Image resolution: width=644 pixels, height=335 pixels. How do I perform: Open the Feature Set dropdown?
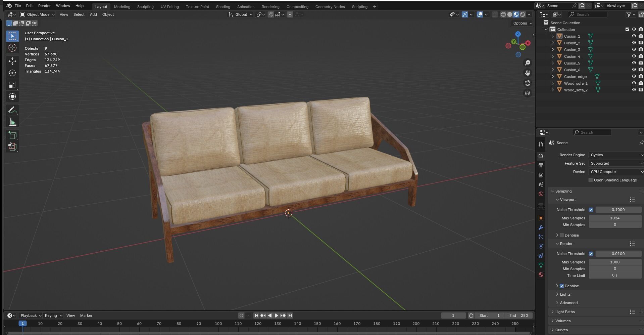click(x=616, y=163)
